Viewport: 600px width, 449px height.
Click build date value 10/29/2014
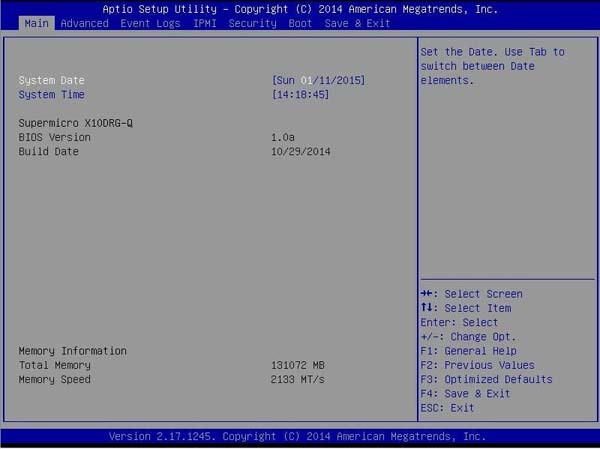click(x=301, y=152)
